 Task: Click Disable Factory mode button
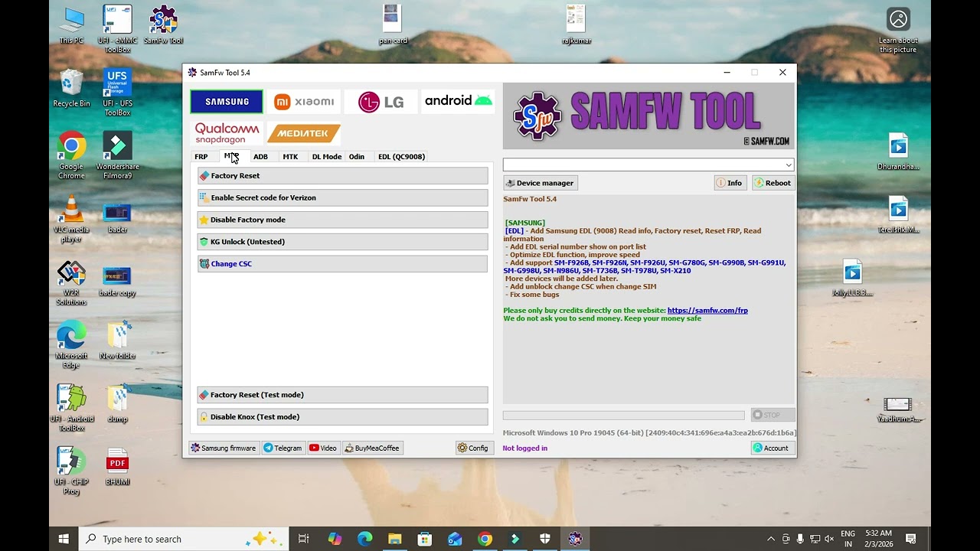click(342, 220)
